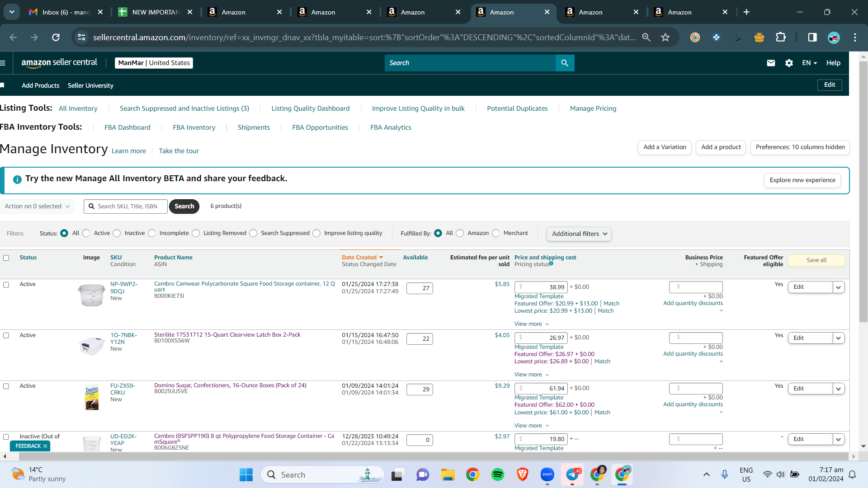Image resolution: width=868 pixels, height=488 pixels.
Task: Click the Add a Variation button
Action: pos(665,147)
